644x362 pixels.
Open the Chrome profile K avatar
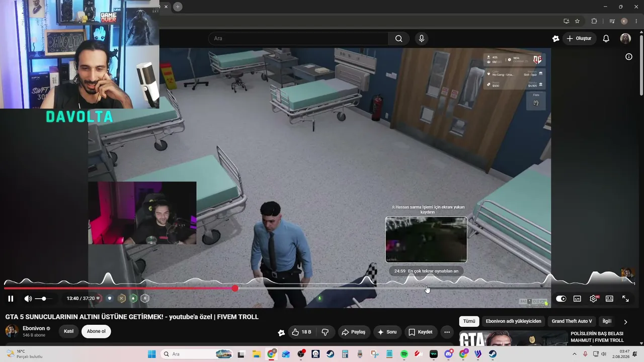pyautogui.click(x=624, y=21)
